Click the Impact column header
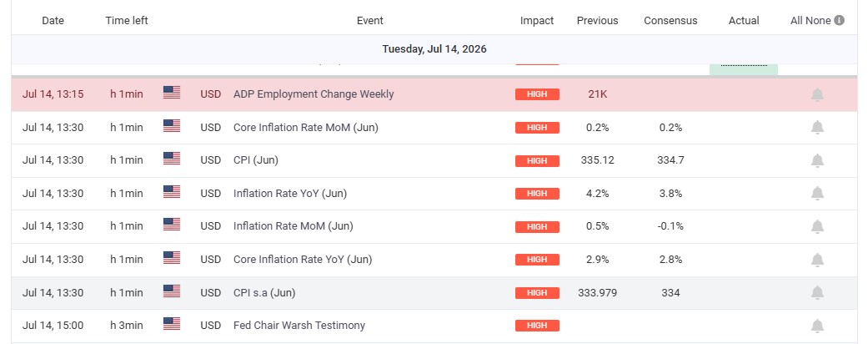 [x=536, y=21]
